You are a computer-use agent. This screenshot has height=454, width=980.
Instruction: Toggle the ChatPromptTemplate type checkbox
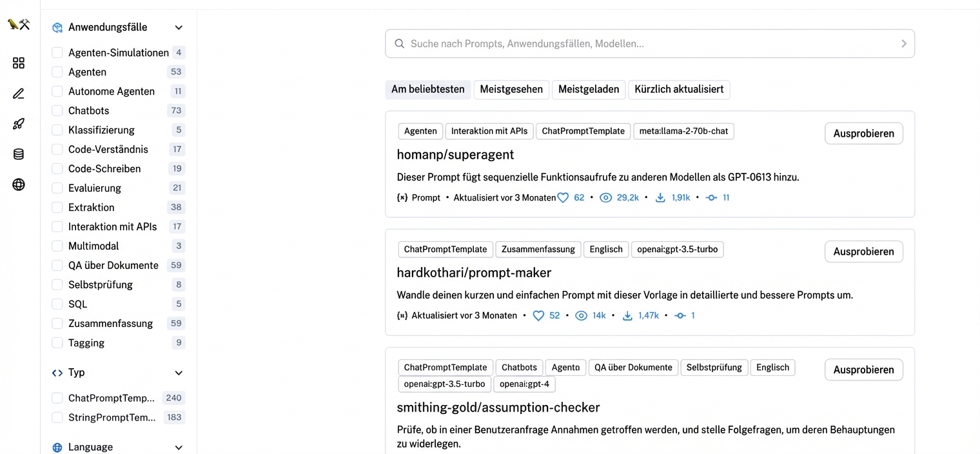(x=57, y=399)
